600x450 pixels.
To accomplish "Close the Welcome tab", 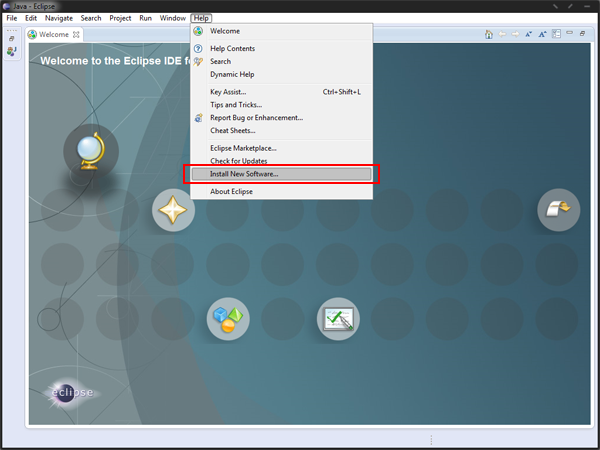I will click(x=76, y=34).
